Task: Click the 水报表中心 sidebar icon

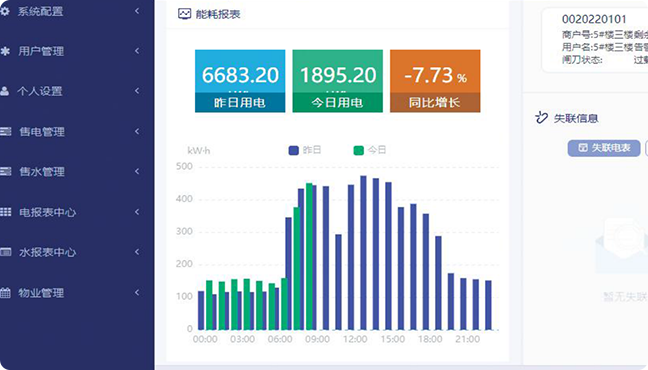Action: [x=5, y=252]
